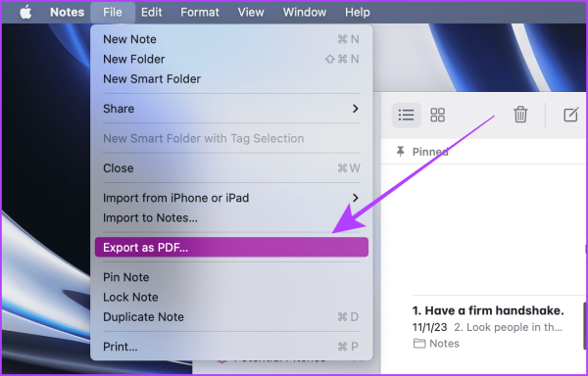
Task: Open the Help menu
Action: (358, 12)
